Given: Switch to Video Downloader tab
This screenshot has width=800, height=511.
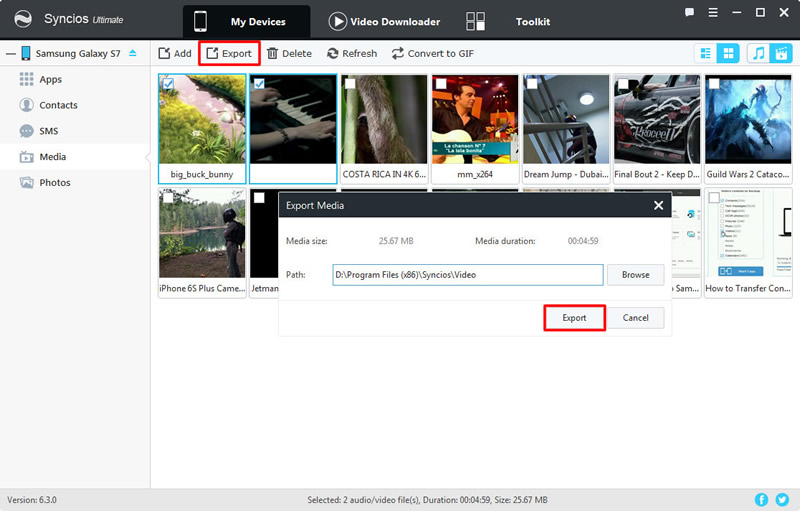Looking at the screenshot, I should pyautogui.click(x=384, y=22).
